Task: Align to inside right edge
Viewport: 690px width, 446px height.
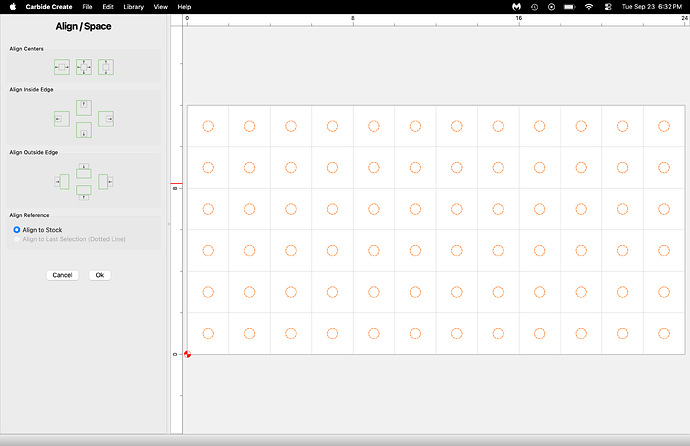Action: [x=106, y=119]
